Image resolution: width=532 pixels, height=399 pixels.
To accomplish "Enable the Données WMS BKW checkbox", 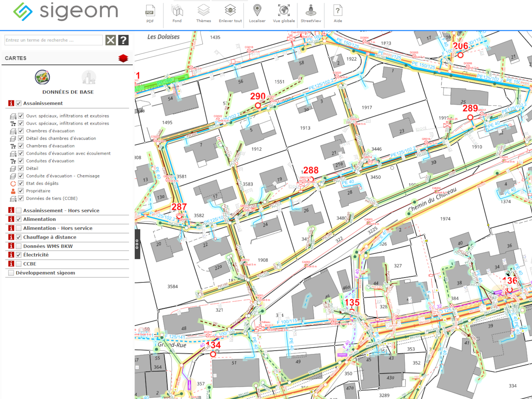I will (x=19, y=246).
